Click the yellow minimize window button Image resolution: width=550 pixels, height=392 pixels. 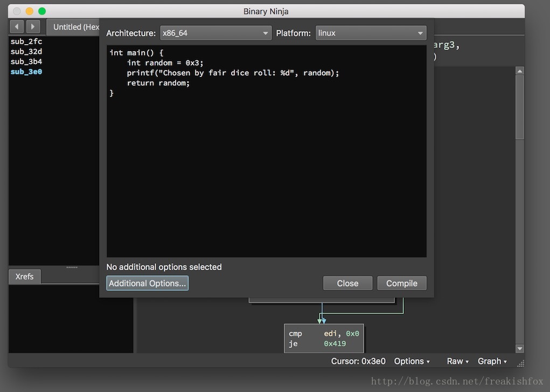(29, 11)
